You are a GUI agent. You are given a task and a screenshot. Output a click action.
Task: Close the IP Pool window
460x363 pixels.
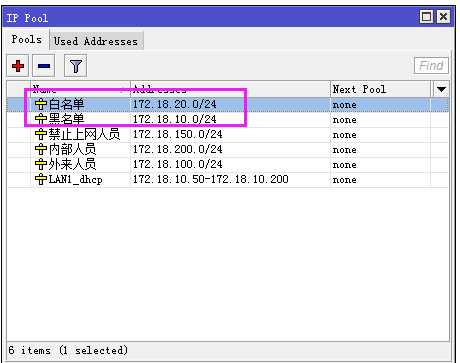[x=443, y=17]
